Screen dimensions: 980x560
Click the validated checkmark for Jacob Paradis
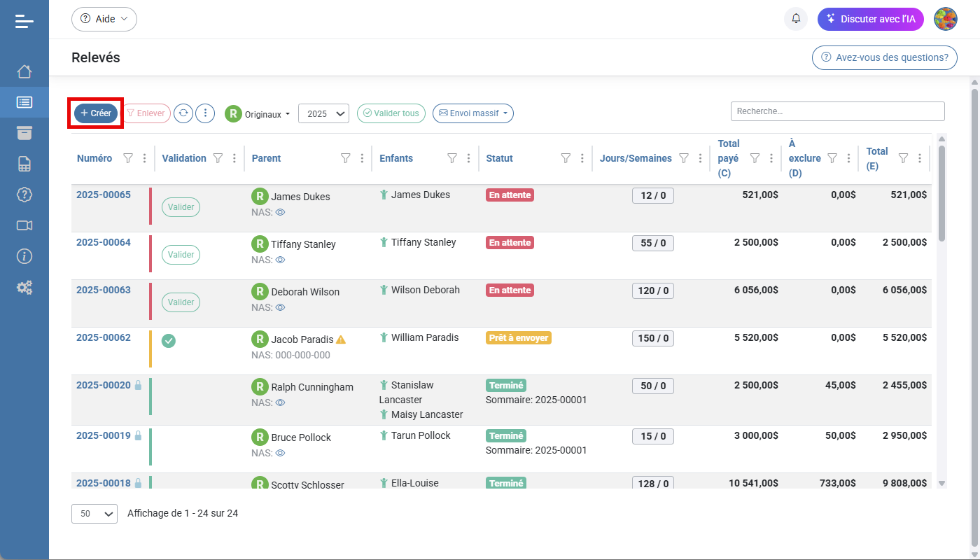169,341
